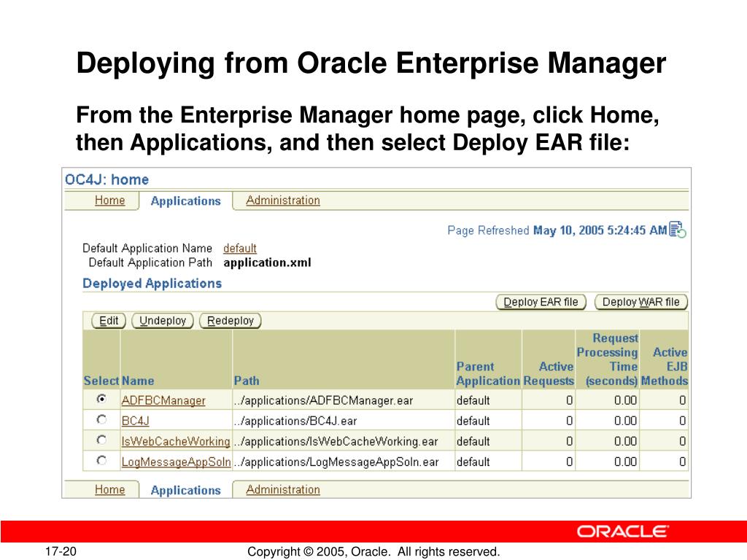The image size is (747, 560).
Task: Go to the bottom Home tab
Action: pos(109,489)
